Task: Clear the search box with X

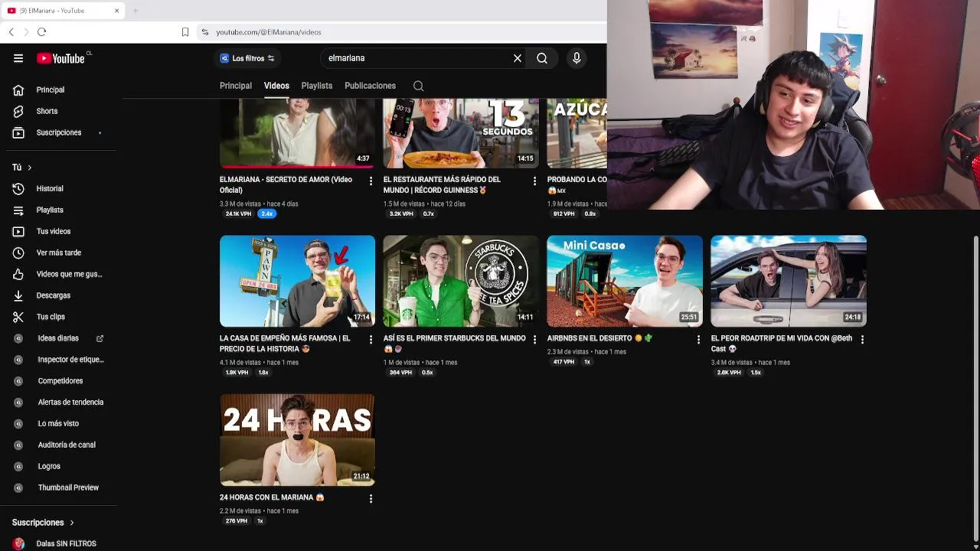Action: click(x=518, y=58)
